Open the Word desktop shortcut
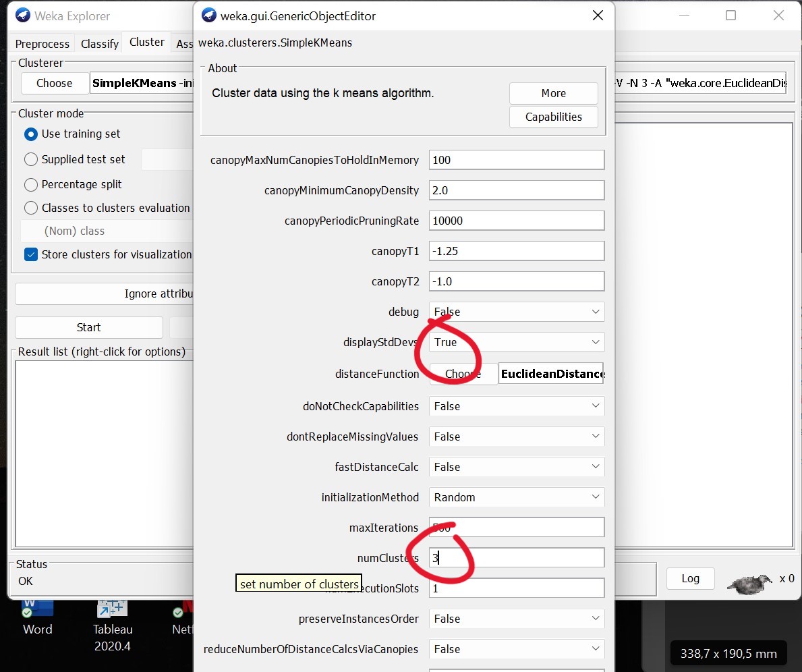Screen dimensions: 802x672 click(x=37, y=614)
